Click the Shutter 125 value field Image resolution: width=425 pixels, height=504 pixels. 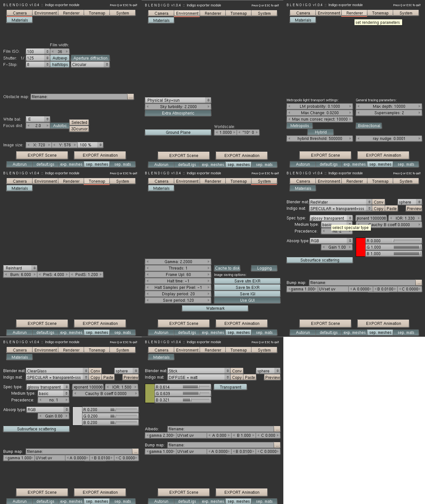pyautogui.click(x=38, y=58)
